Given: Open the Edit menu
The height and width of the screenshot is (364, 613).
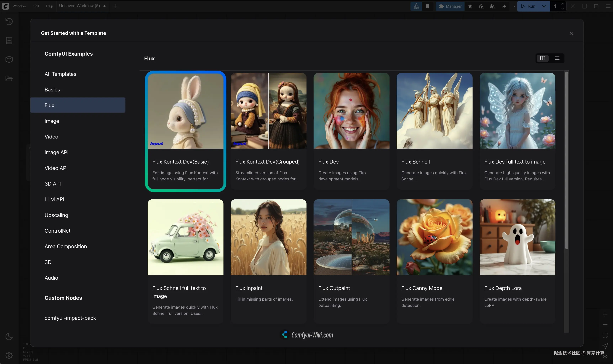Looking at the screenshot, I should [36, 6].
